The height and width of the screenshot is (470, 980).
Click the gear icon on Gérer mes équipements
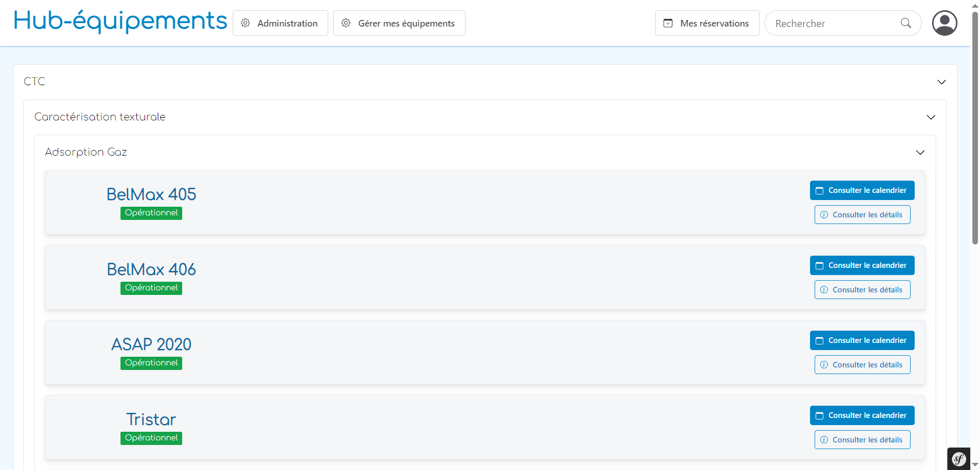click(346, 23)
